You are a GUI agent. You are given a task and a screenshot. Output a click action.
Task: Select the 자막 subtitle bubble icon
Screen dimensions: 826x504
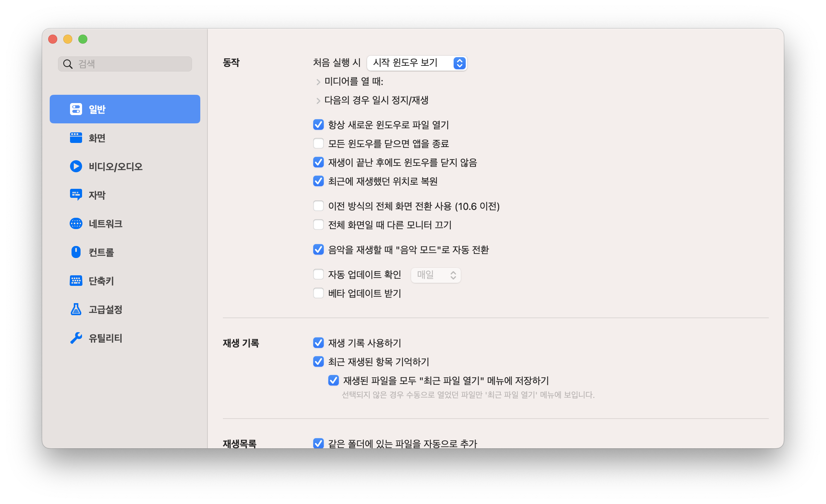(x=76, y=195)
